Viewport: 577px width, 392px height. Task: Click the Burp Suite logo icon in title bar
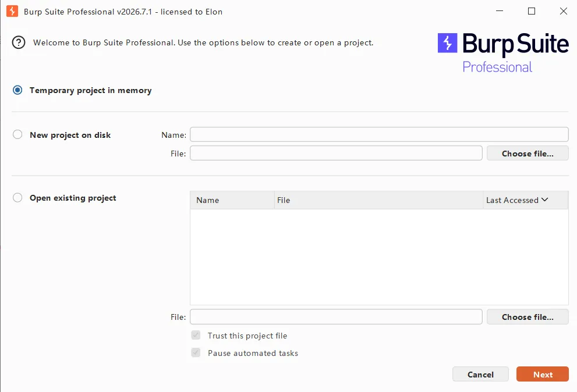point(12,12)
